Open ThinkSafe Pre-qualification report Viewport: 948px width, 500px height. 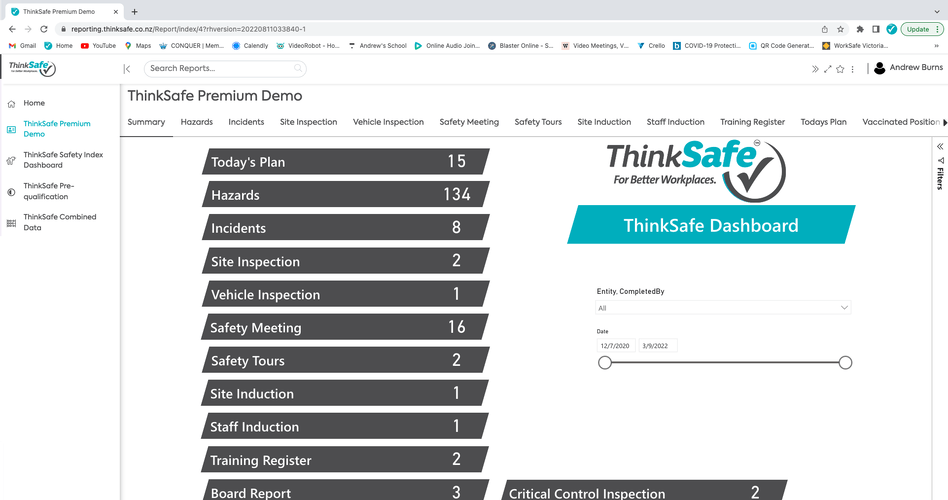[x=48, y=191]
